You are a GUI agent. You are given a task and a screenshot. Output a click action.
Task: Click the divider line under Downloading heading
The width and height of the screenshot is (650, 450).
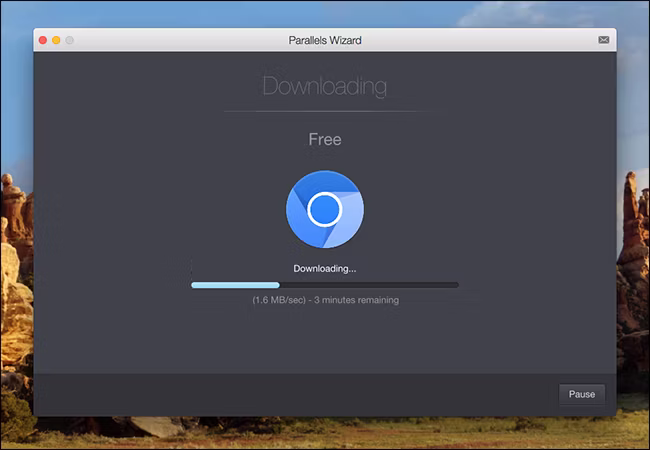point(325,111)
